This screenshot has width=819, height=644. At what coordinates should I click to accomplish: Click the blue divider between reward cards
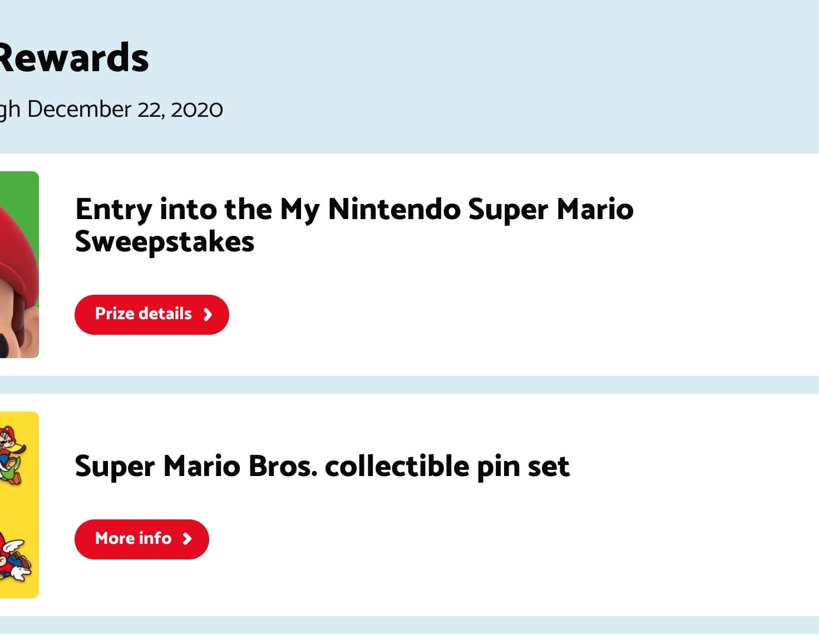tap(409, 384)
